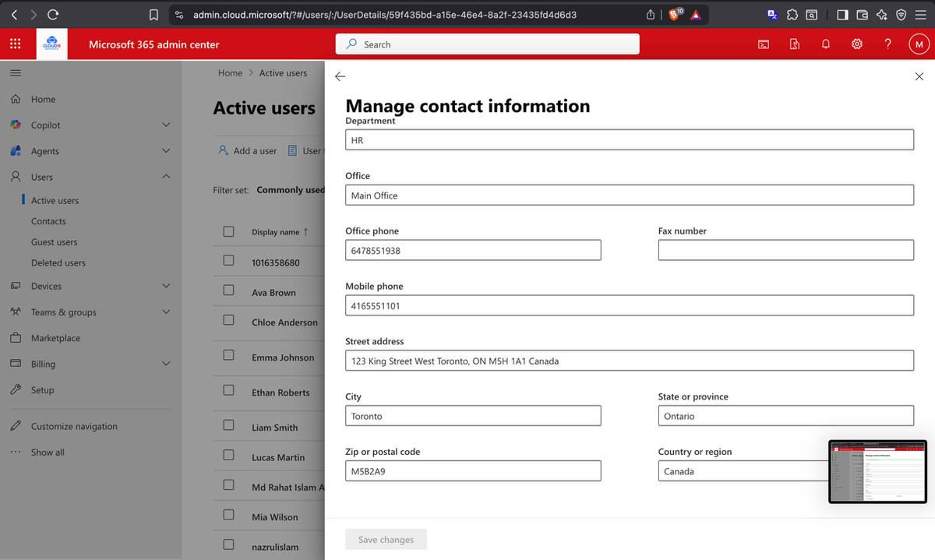Open Guest users in sidebar
The height and width of the screenshot is (560, 935).
click(54, 242)
